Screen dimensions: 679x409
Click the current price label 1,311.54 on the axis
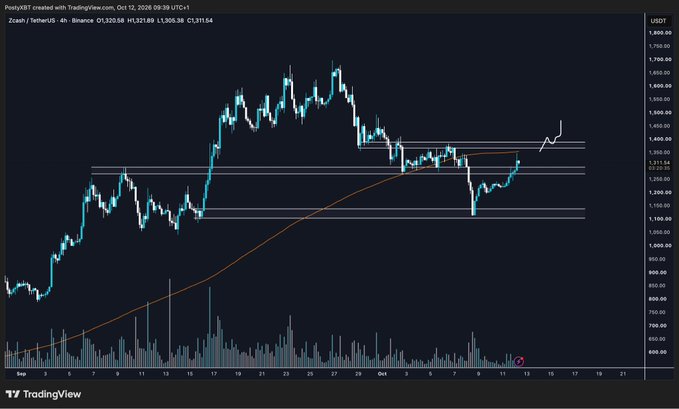tap(660, 163)
